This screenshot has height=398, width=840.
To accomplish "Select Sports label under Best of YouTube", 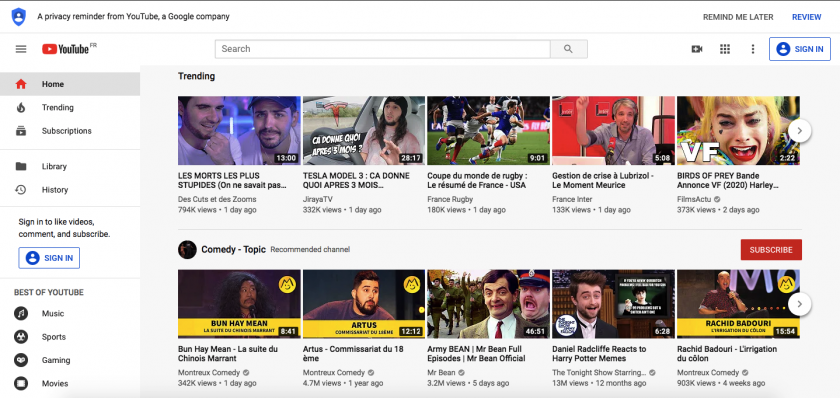I will (x=54, y=337).
